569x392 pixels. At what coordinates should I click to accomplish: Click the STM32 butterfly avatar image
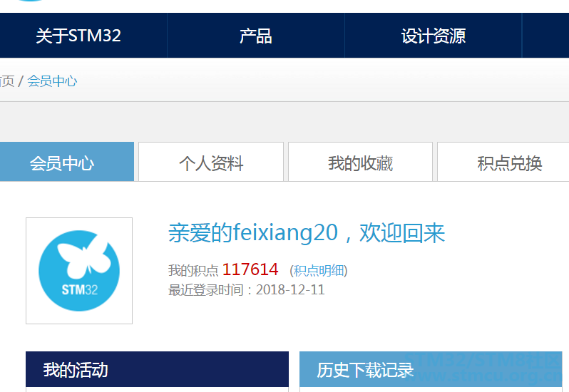click(79, 271)
